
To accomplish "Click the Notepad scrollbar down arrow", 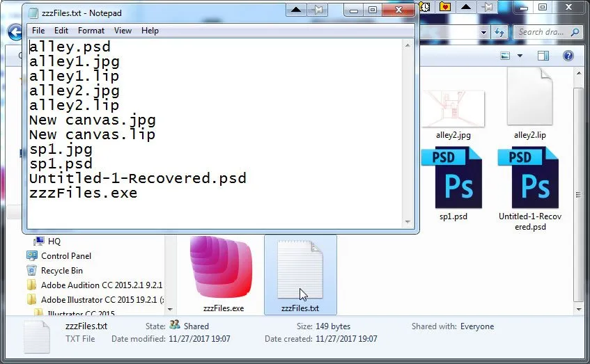I will (407, 222).
